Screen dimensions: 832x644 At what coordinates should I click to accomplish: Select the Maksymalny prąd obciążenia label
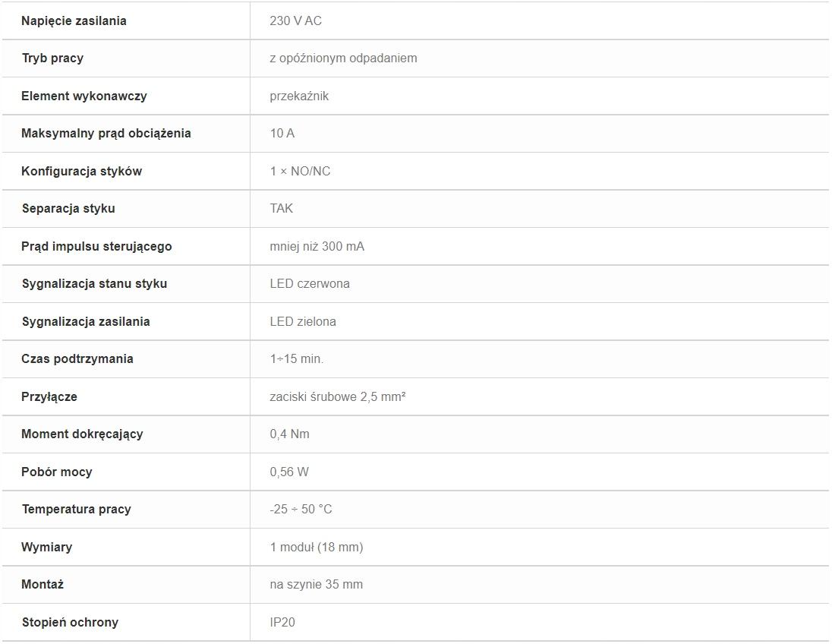[106, 133]
